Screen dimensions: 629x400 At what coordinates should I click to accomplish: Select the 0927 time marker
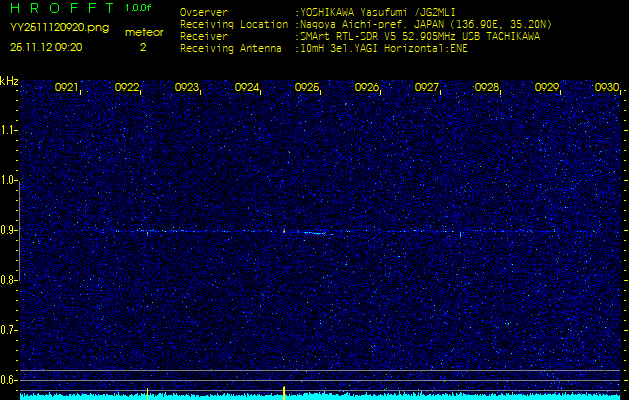427,88
